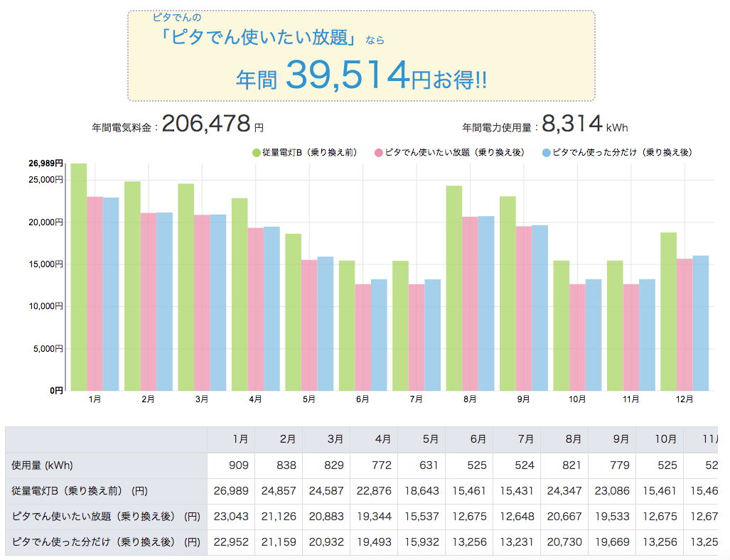Select the 5月 table column header
730x560 pixels.
tap(422, 439)
